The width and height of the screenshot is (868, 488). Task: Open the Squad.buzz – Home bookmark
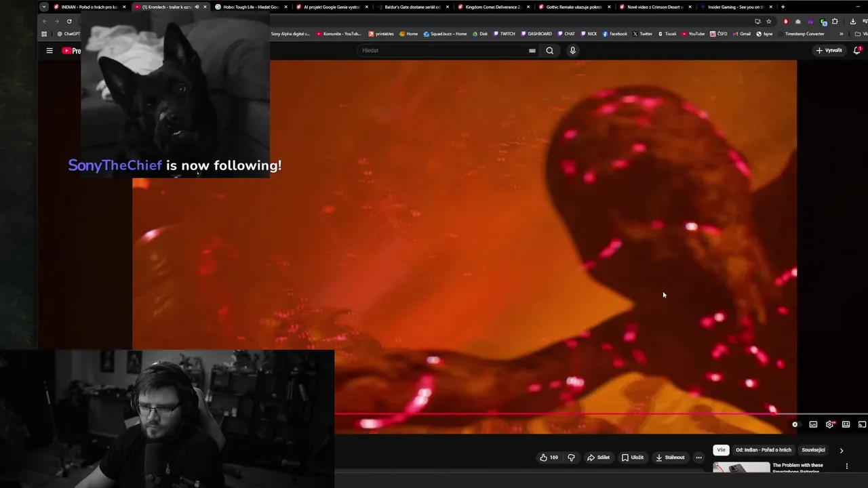pos(445,34)
